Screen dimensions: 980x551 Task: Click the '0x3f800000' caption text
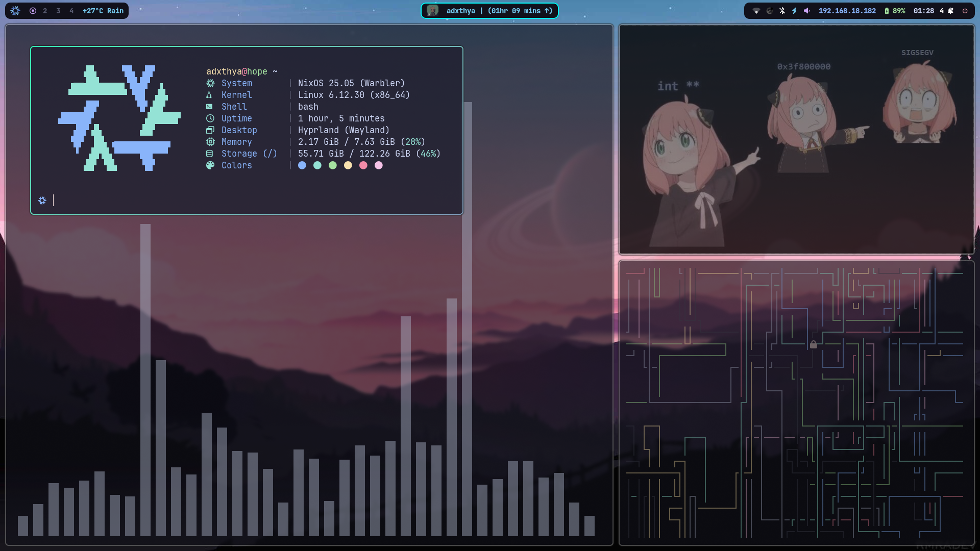point(804,67)
